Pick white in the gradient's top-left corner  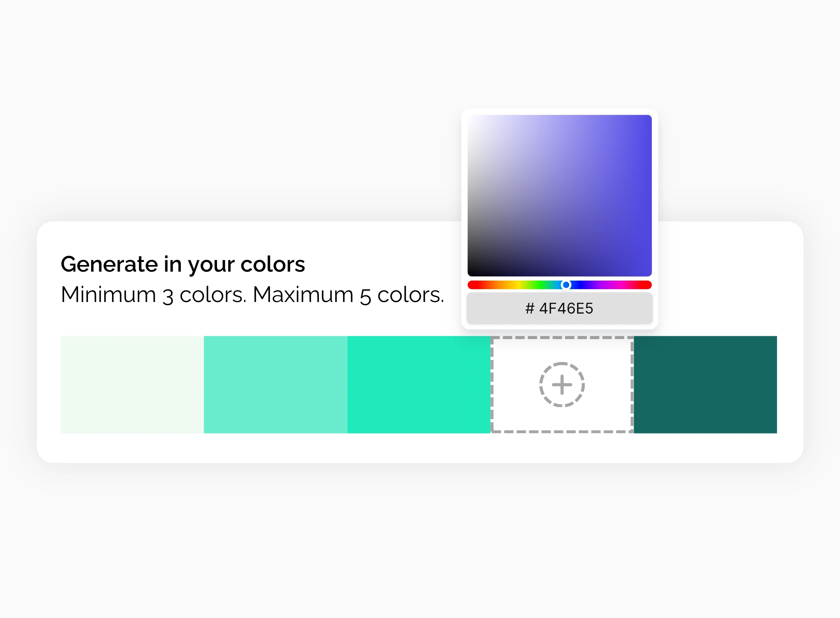pos(471,118)
